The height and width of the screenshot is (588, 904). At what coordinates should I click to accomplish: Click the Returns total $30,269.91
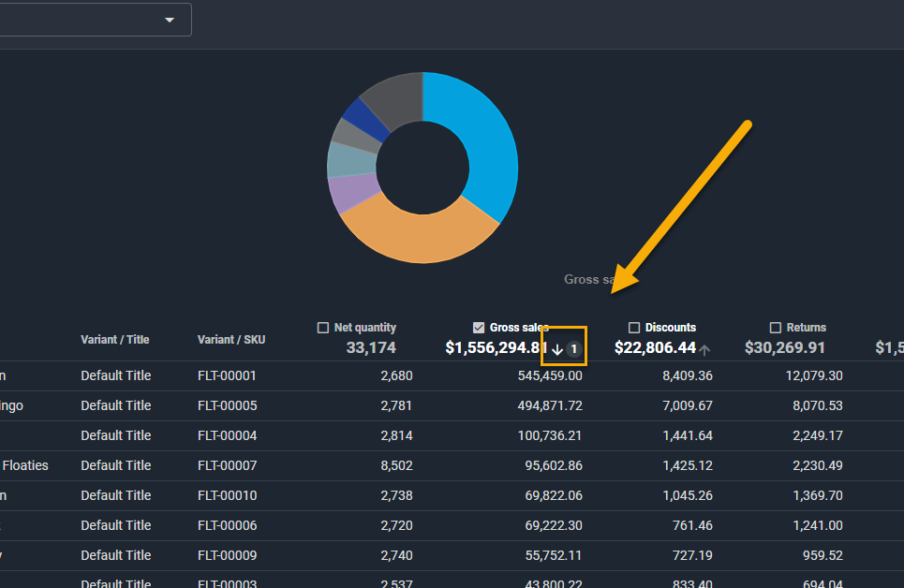click(x=785, y=348)
